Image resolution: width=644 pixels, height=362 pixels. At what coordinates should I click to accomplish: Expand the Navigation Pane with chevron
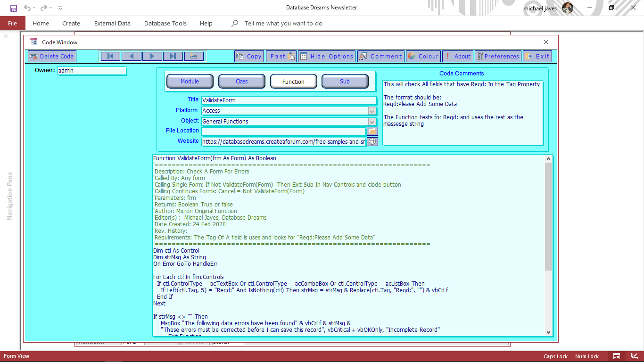[6, 36]
